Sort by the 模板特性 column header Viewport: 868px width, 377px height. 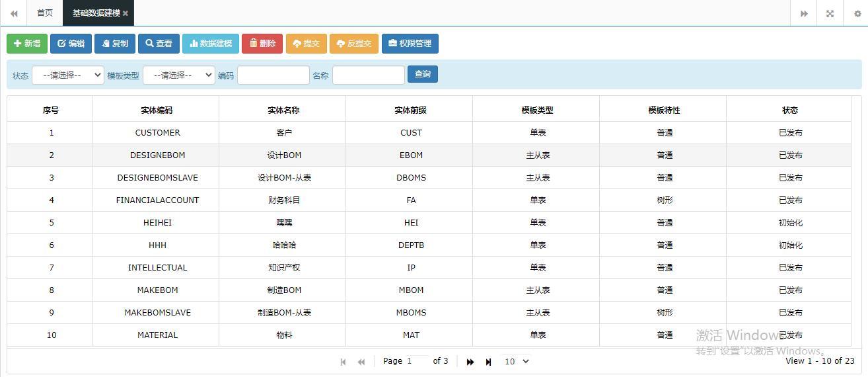pos(664,110)
